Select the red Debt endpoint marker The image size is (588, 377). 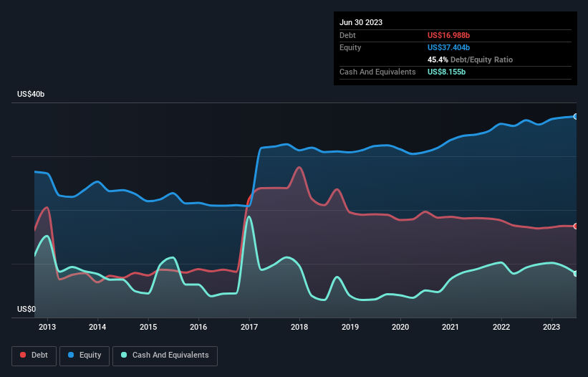pos(576,226)
